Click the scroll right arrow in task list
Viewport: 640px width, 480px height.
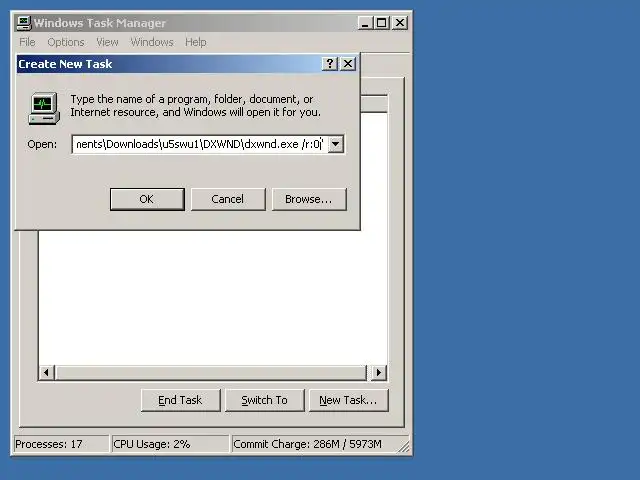tap(379, 372)
